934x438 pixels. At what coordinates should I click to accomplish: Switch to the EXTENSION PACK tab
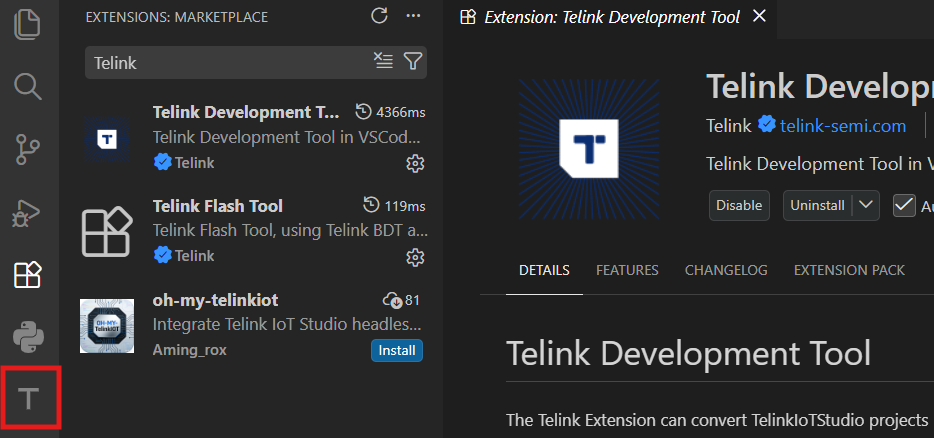click(x=849, y=270)
